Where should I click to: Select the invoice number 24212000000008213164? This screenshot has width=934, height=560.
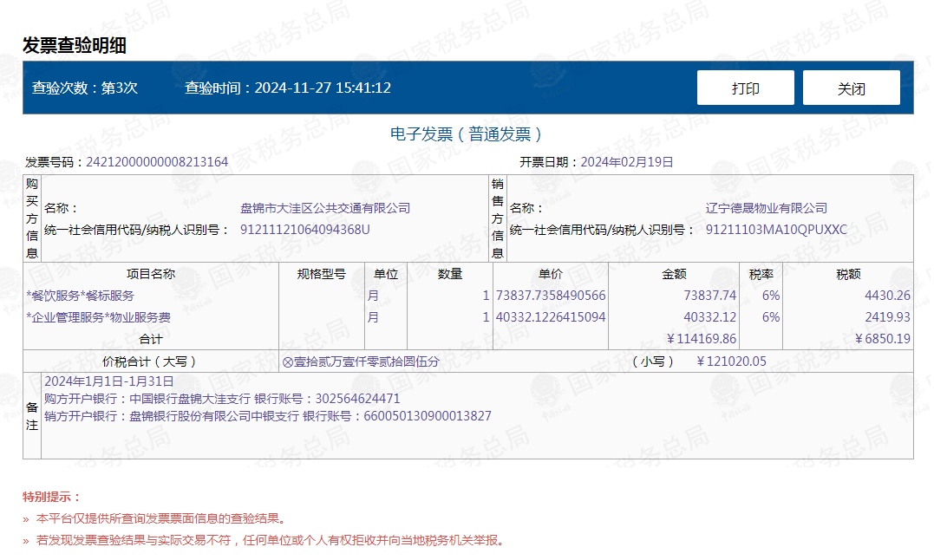tap(157, 162)
